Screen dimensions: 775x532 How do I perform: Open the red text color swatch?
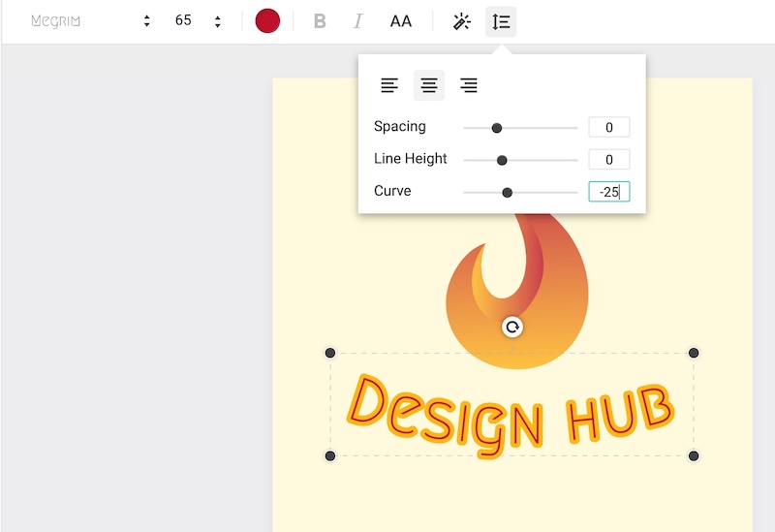coord(267,20)
